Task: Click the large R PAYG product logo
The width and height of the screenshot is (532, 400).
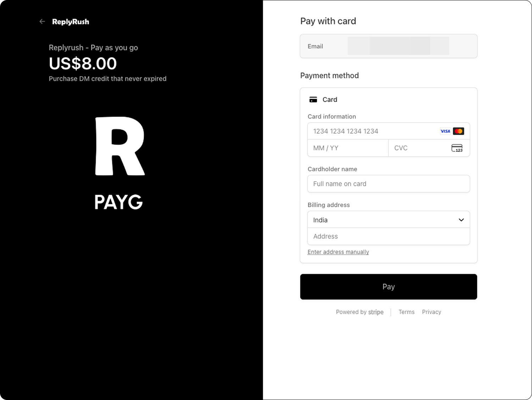Action: pos(120,163)
